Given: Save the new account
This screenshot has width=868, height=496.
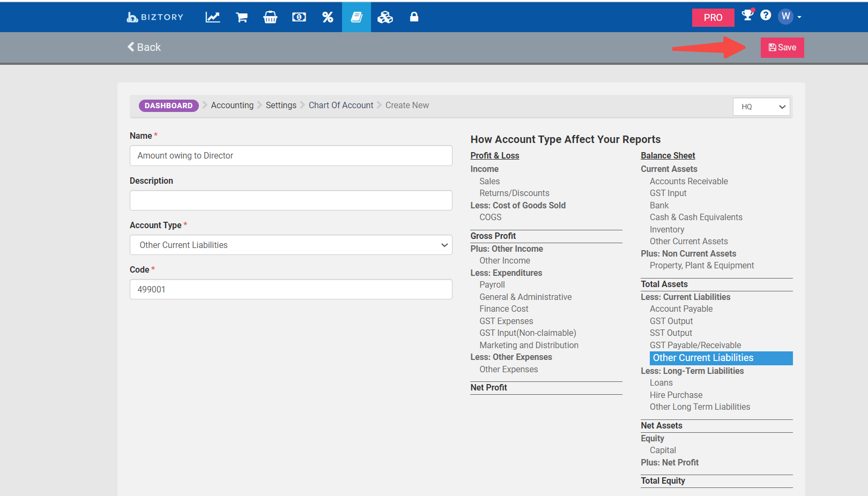Looking at the screenshot, I should 782,48.
